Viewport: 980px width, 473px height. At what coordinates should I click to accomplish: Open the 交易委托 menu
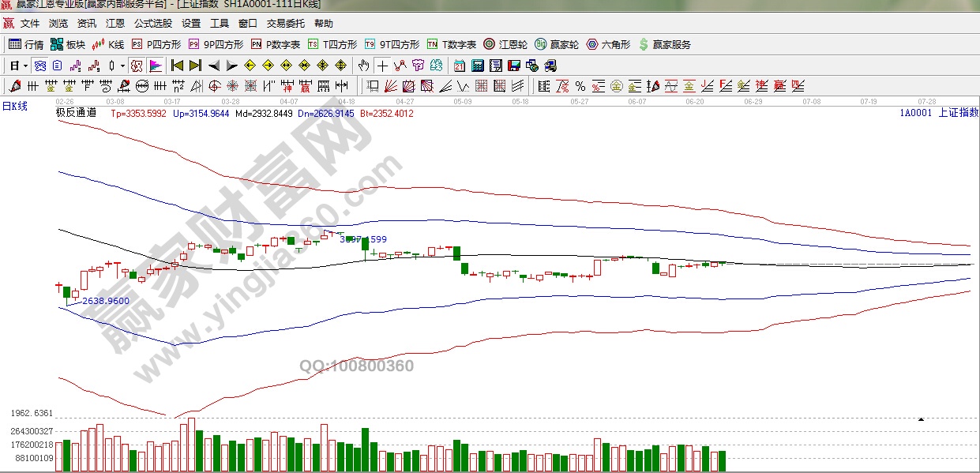pos(286,24)
